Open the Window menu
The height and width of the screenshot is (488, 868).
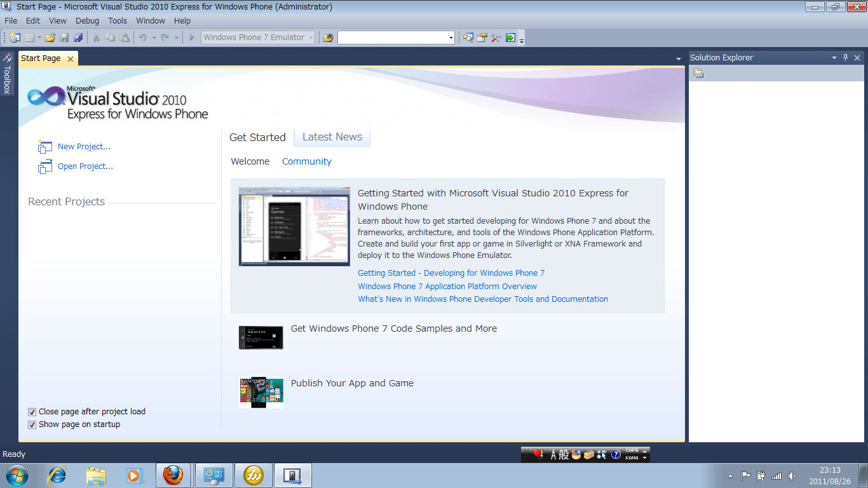pos(151,20)
